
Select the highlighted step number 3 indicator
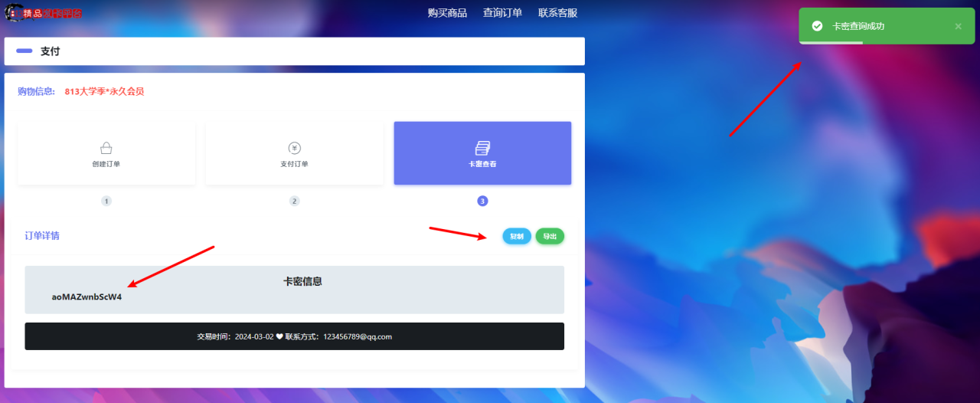tap(482, 201)
